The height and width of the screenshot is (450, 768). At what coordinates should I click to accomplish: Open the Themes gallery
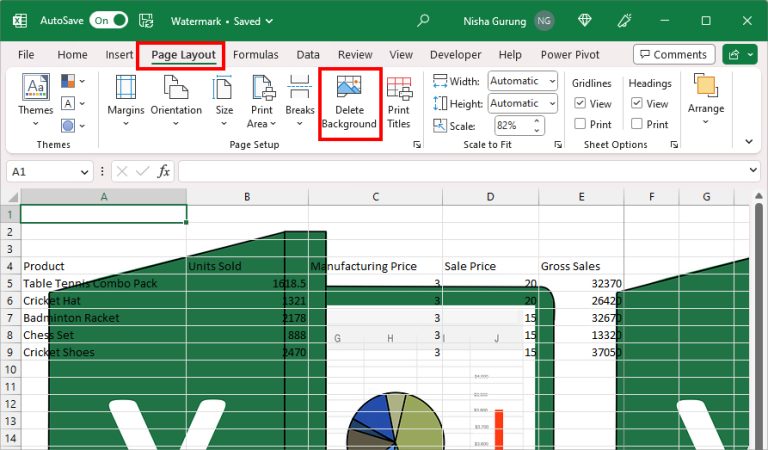[x=36, y=100]
